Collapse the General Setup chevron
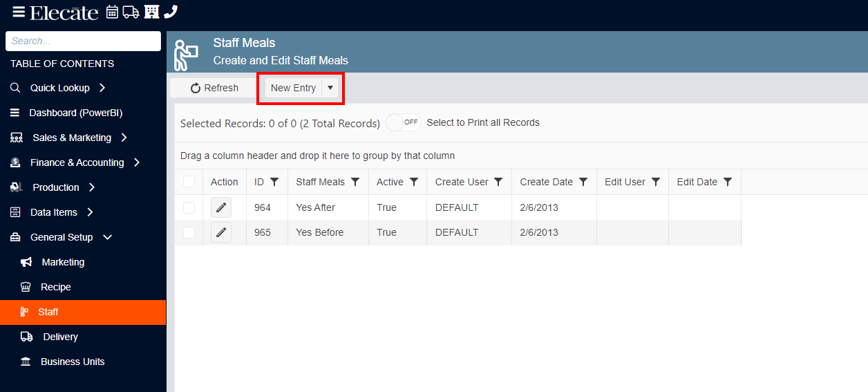This screenshot has height=392, width=868. 107,237
